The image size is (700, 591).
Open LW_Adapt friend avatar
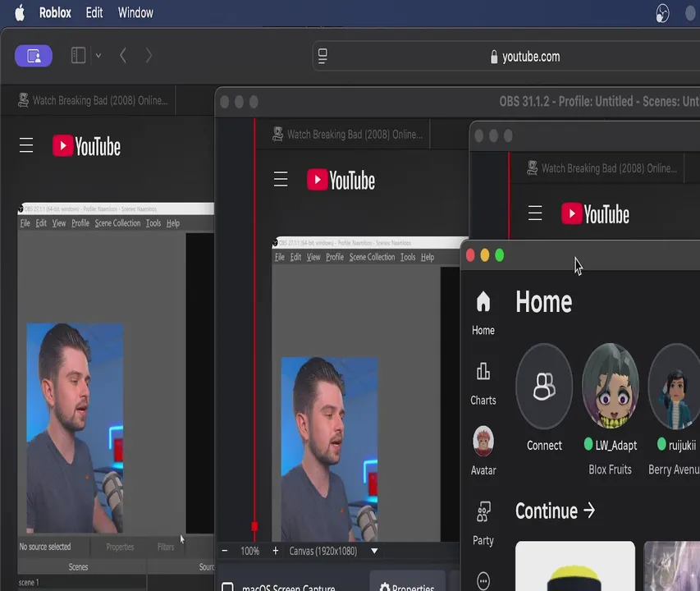611,386
